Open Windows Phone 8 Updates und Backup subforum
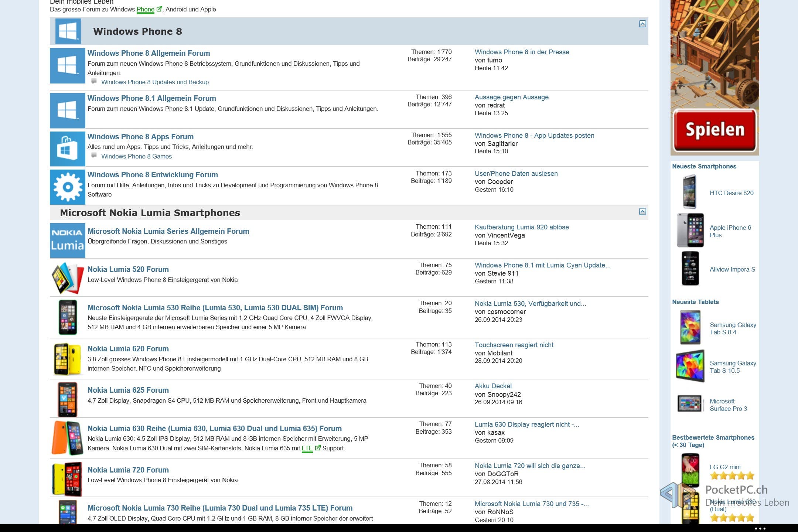798x532 pixels. point(155,82)
